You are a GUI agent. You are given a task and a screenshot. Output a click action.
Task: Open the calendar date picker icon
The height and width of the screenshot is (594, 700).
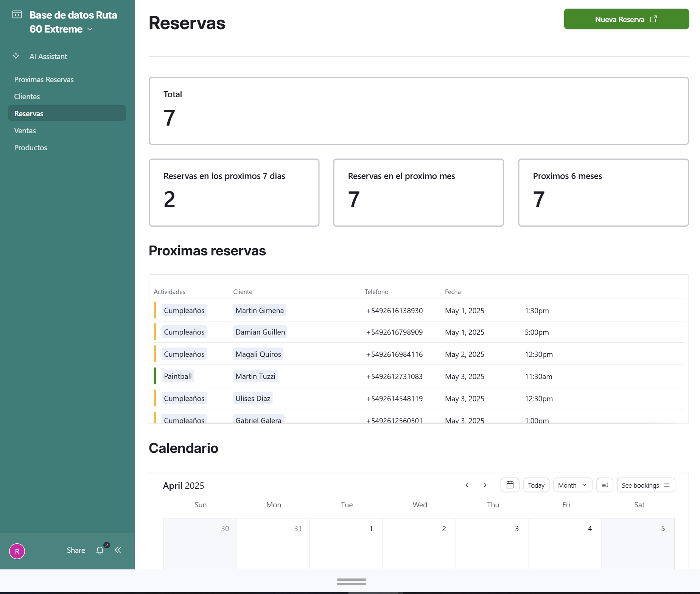click(510, 485)
